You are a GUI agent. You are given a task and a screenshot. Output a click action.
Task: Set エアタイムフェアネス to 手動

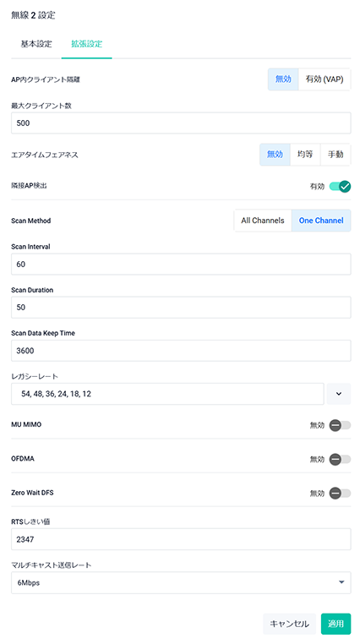point(335,155)
